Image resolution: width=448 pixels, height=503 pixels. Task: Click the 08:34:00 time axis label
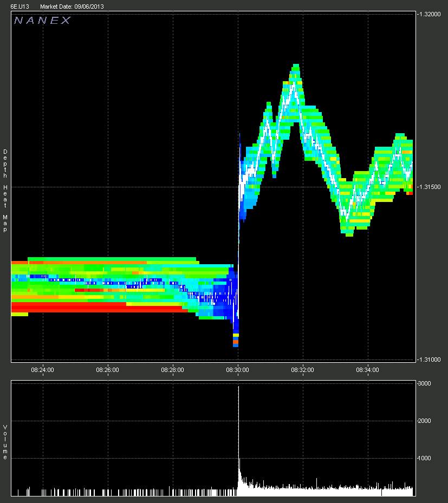click(x=367, y=370)
